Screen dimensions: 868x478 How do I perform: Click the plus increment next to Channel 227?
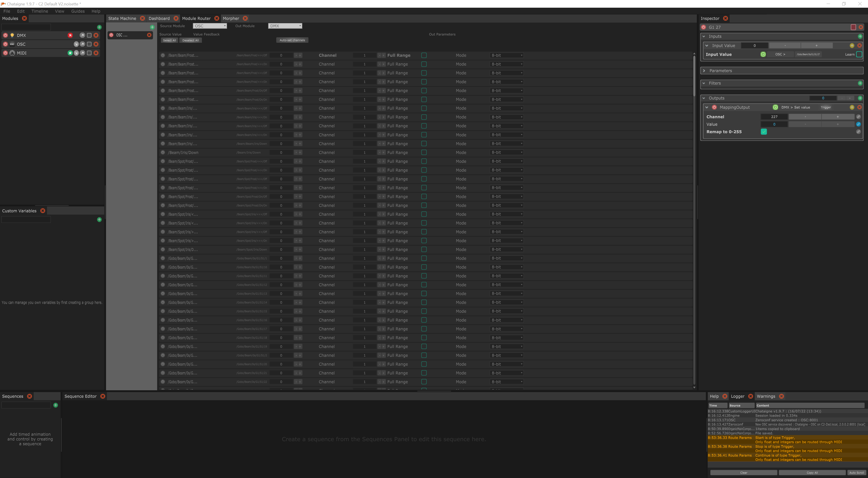click(838, 116)
